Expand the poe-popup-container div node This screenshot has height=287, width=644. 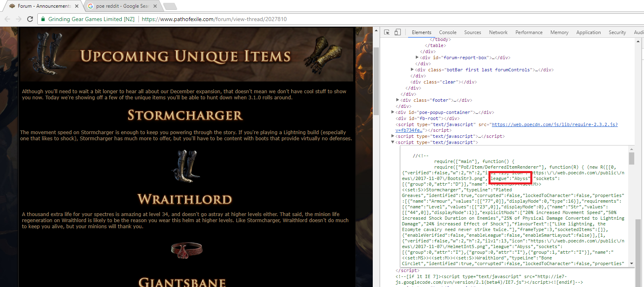click(393, 112)
